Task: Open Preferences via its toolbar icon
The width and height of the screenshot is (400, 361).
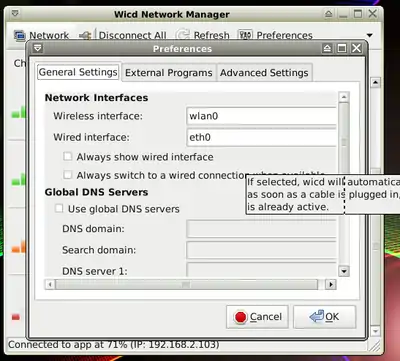Action: [x=245, y=35]
